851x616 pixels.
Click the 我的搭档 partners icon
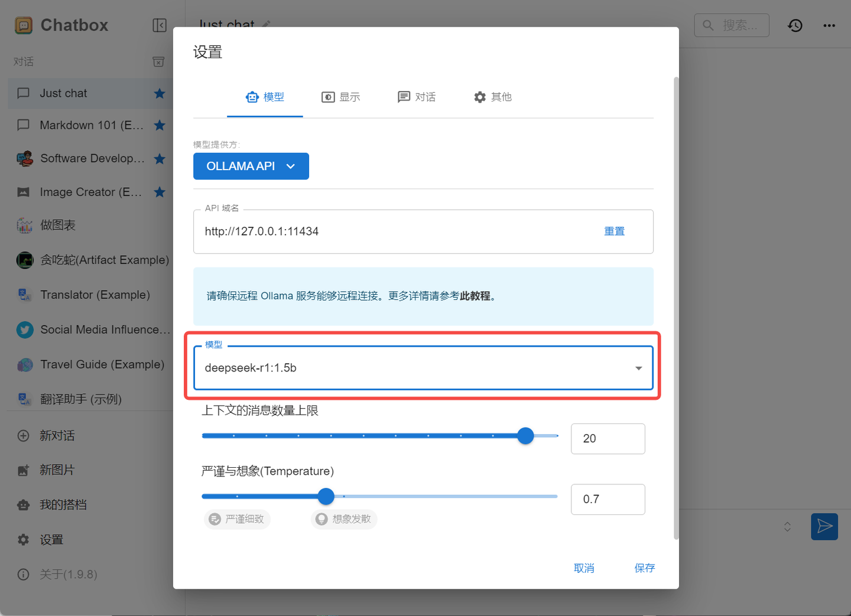click(x=23, y=504)
